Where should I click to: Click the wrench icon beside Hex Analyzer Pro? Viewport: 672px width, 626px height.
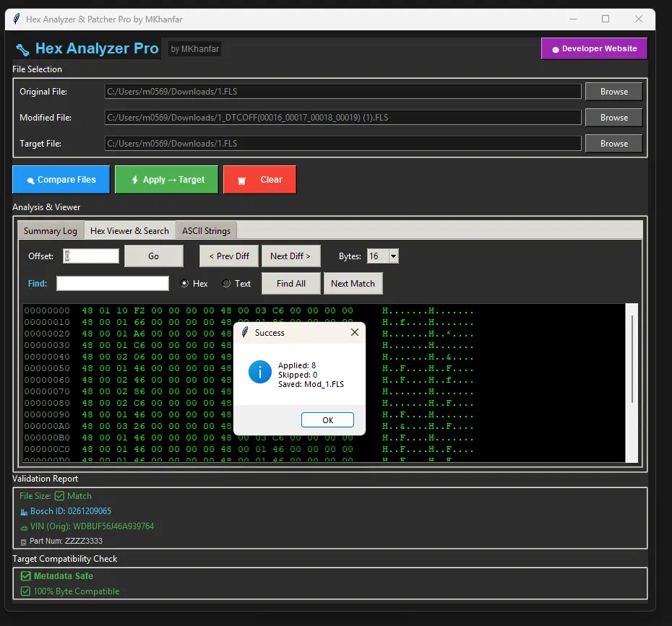pos(22,50)
